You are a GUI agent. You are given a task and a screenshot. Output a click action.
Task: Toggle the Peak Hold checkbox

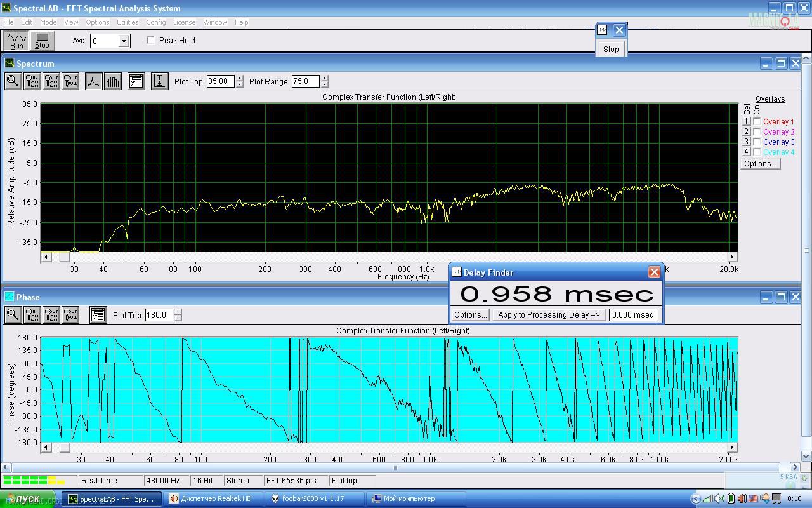(x=150, y=40)
